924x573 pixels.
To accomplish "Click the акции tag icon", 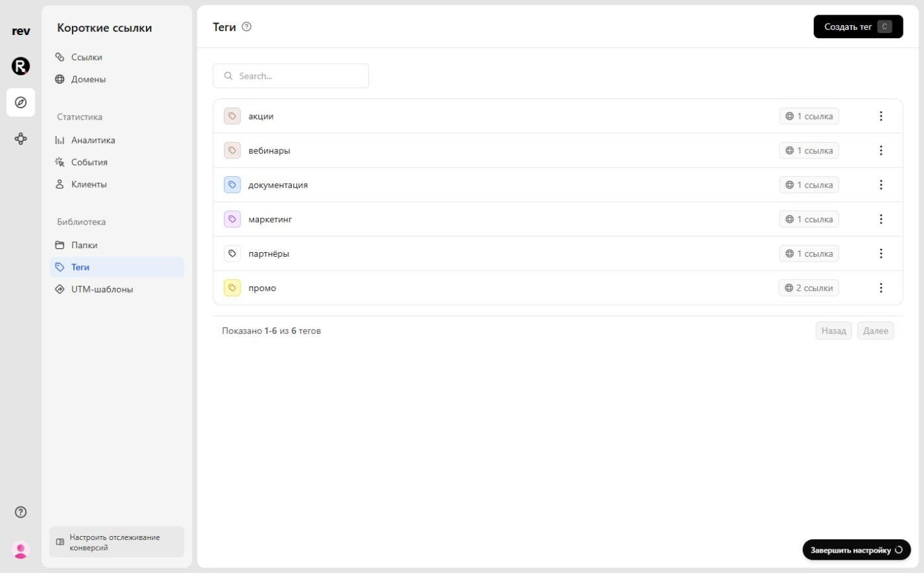I will pos(232,116).
